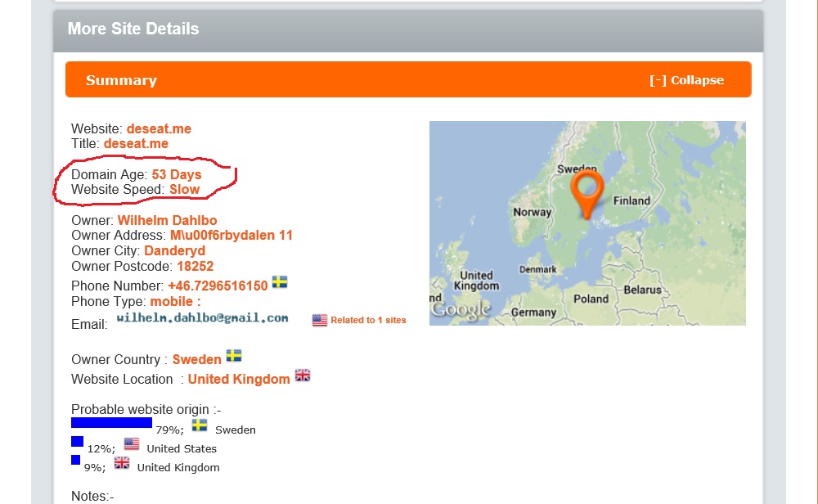The image size is (818, 504).
Task: Click owner name Wilhelm Dahlbo
Action: (x=167, y=220)
